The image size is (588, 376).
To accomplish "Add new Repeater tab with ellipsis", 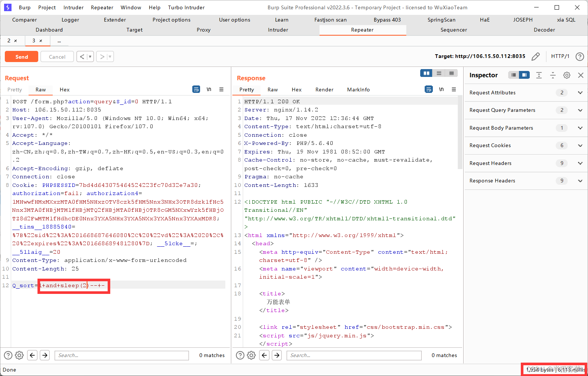I will [x=59, y=41].
